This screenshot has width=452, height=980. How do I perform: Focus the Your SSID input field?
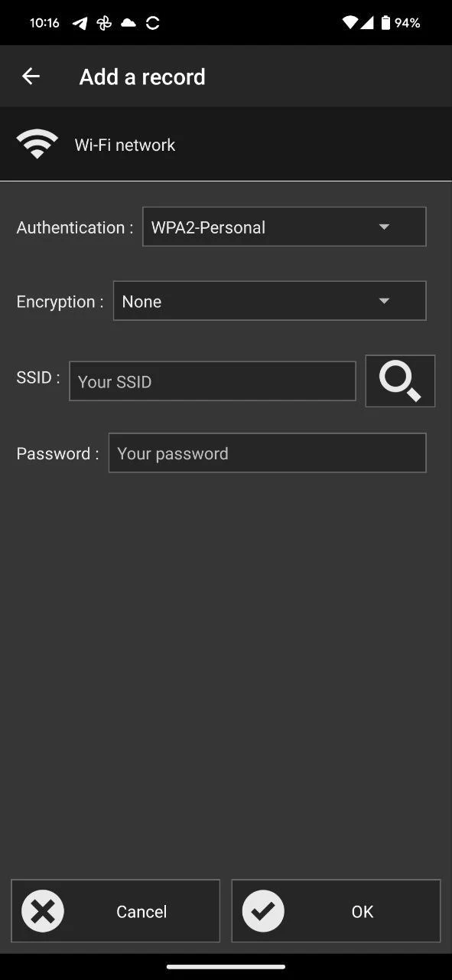pos(212,381)
